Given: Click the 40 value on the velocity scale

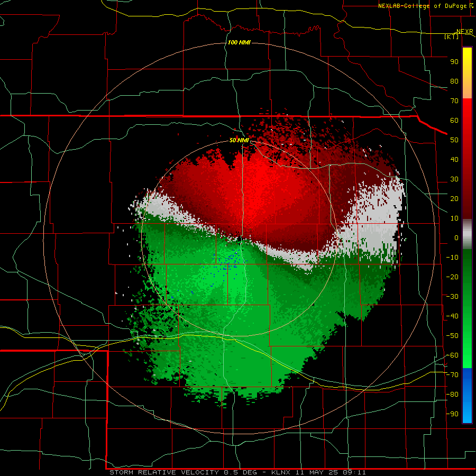Looking at the screenshot, I should click(x=454, y=160).
